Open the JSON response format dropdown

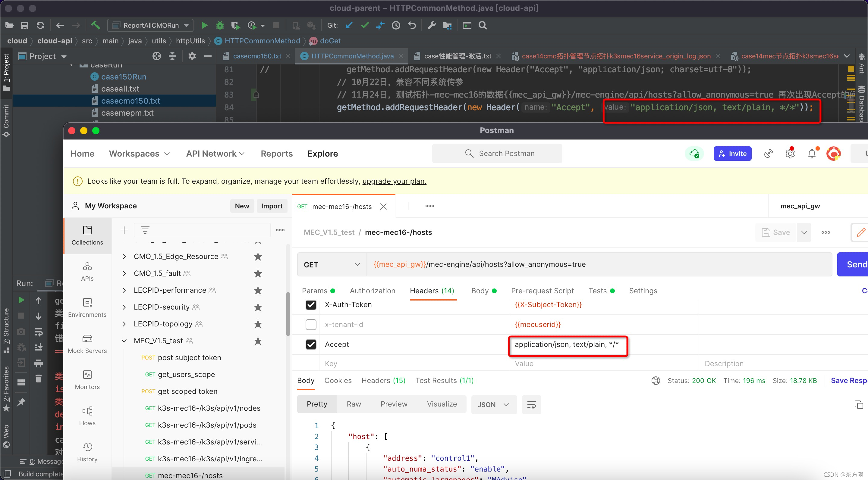click(493, 405)
